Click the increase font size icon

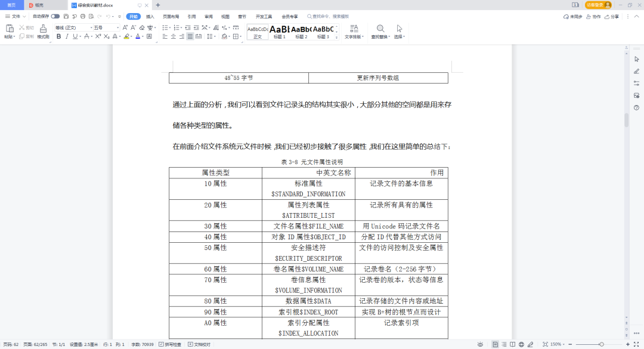click(125, 27)
